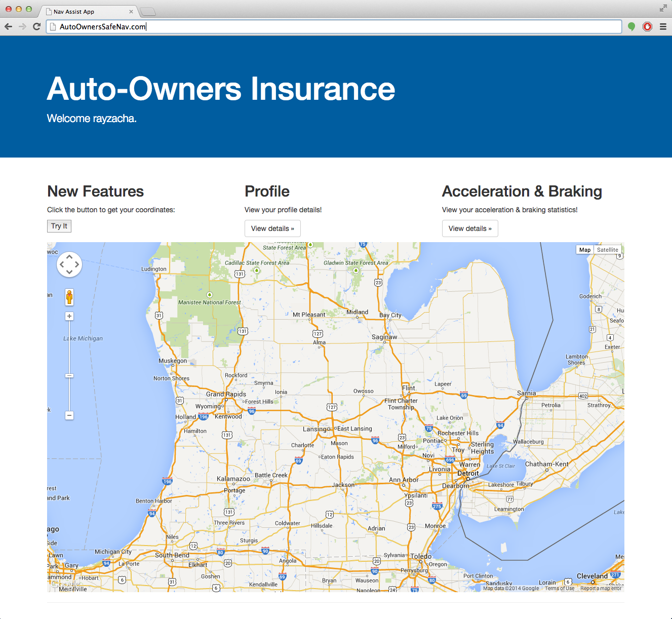Click the browser forward arrow
This screenshot has width=672, height=619.
pos(22,26)
